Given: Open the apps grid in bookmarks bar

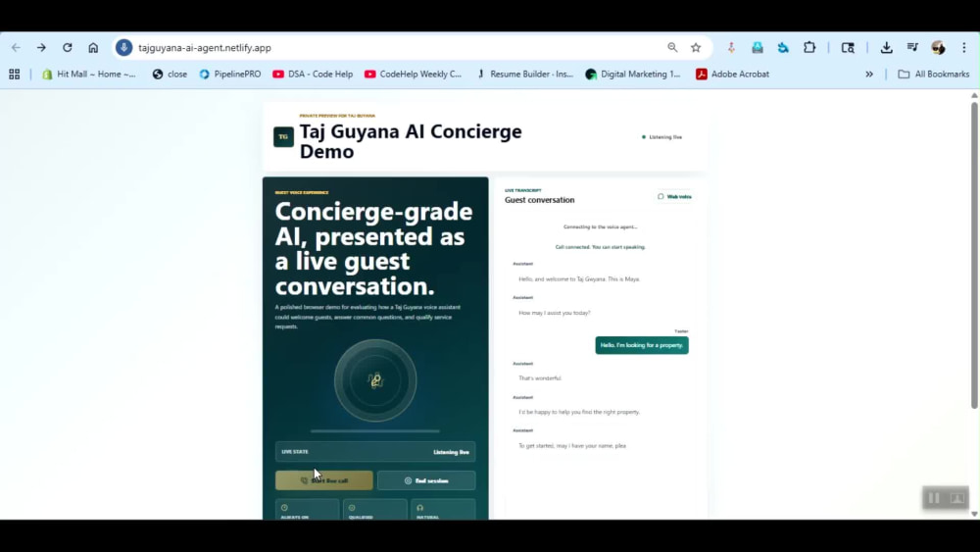Looking at the screenshot, I should (15, 74).
